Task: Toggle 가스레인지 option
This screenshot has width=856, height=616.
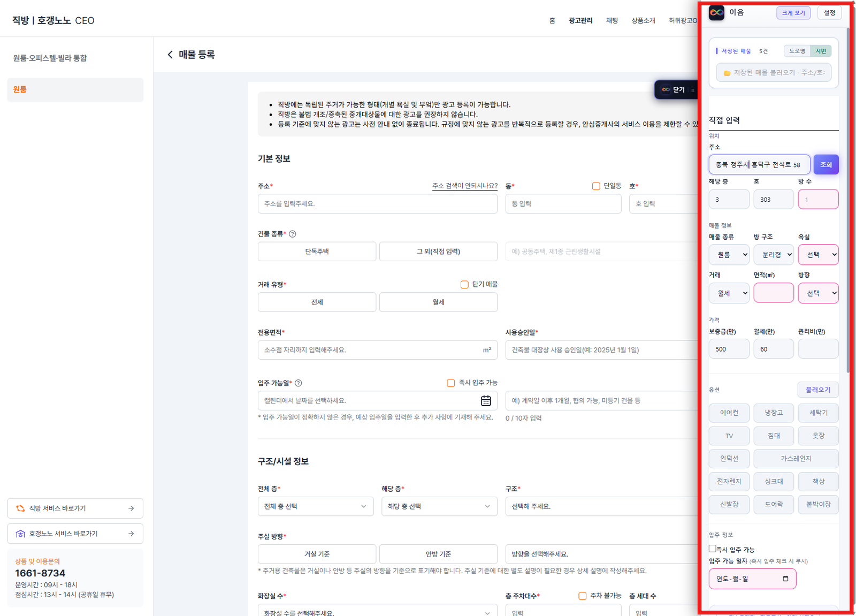Action: tap(796, 459)
